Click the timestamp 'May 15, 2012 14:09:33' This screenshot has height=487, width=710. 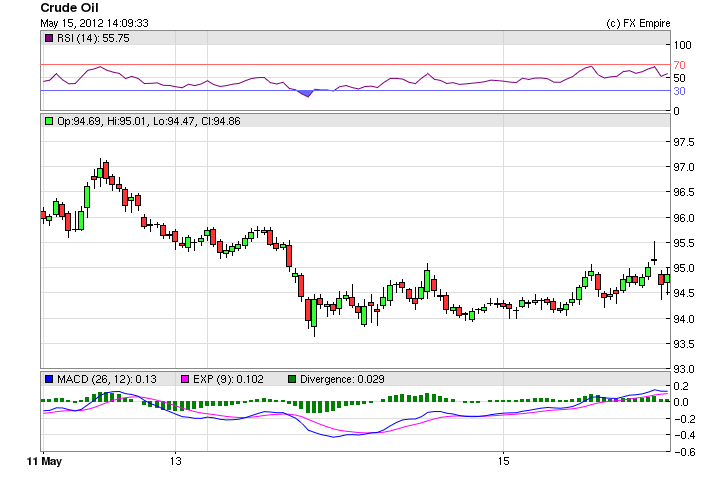94,23
